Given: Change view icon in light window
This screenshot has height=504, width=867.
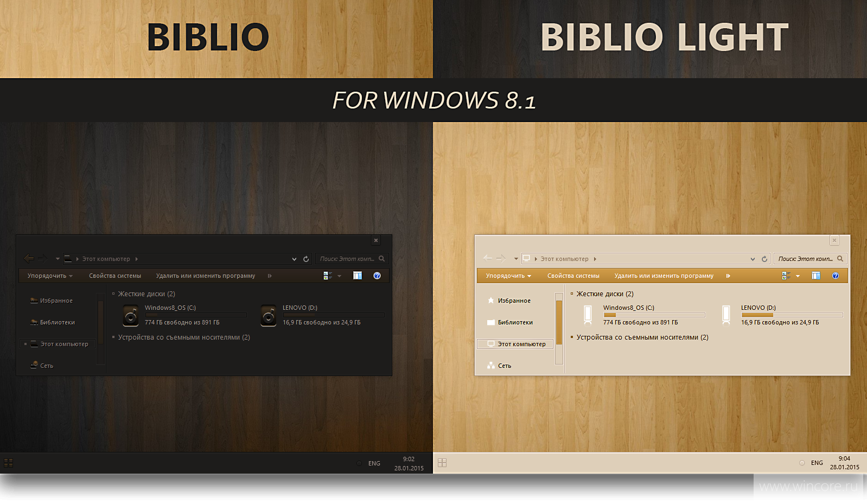Looking at the screenshot, I should pos(786,276).
